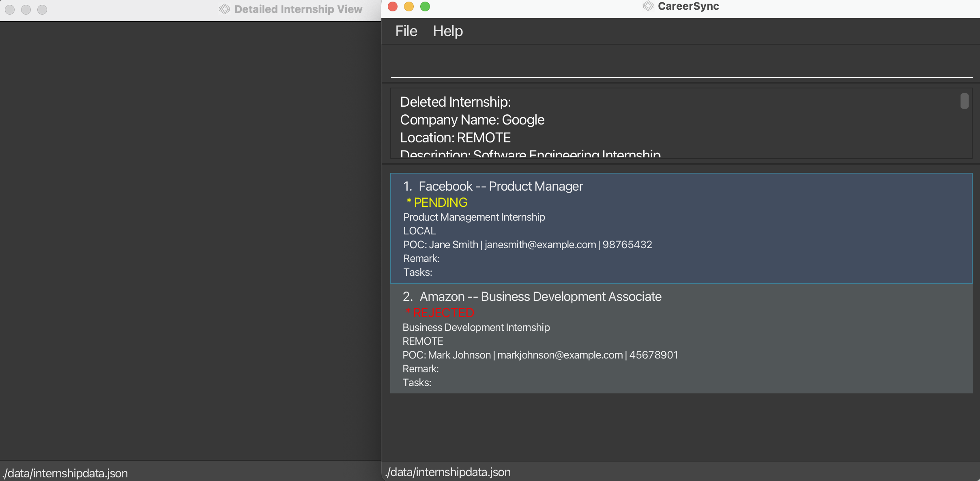Viewport: 980px width, 481px height.
Task: Click the yellow PENDING status label
Action: click(x=440, y=202)
